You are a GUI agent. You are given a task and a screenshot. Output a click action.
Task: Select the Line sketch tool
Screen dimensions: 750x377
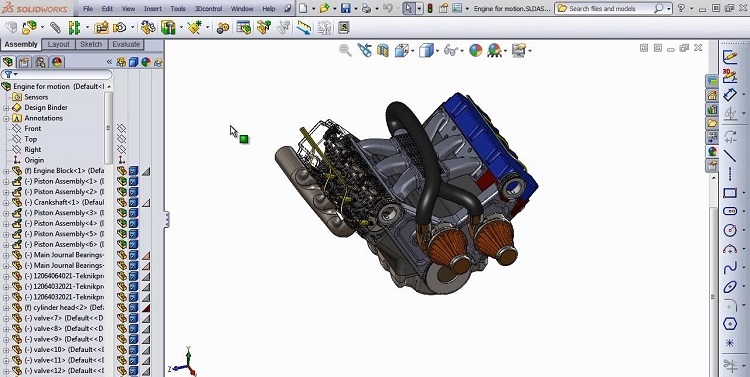point(730,155)
